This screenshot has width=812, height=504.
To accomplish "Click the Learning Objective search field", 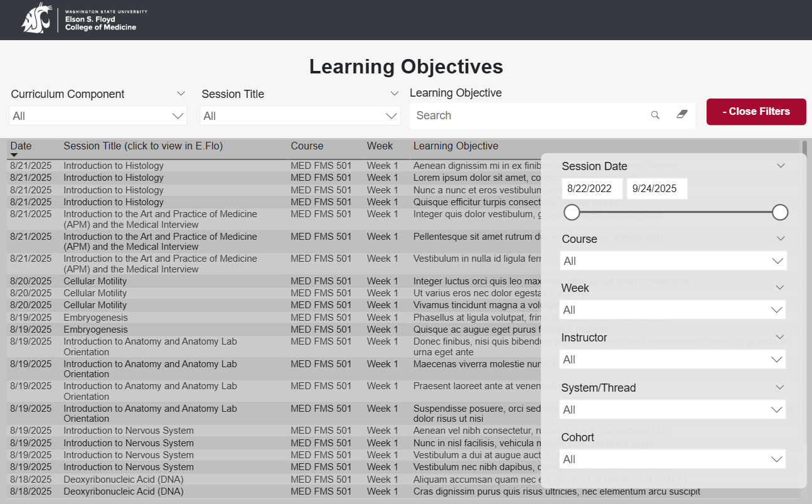I will [527, 115].
